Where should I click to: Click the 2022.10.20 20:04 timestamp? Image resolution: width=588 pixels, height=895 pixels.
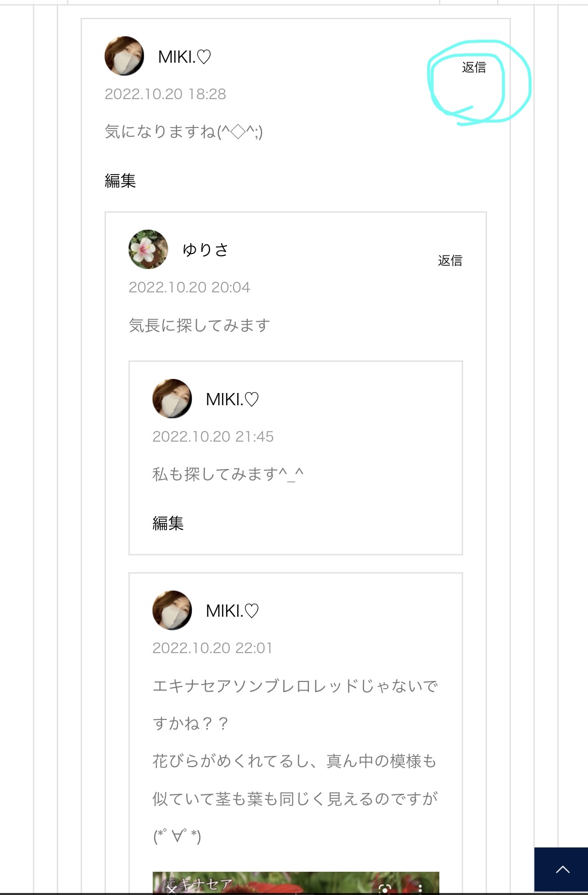click(190, 287)
